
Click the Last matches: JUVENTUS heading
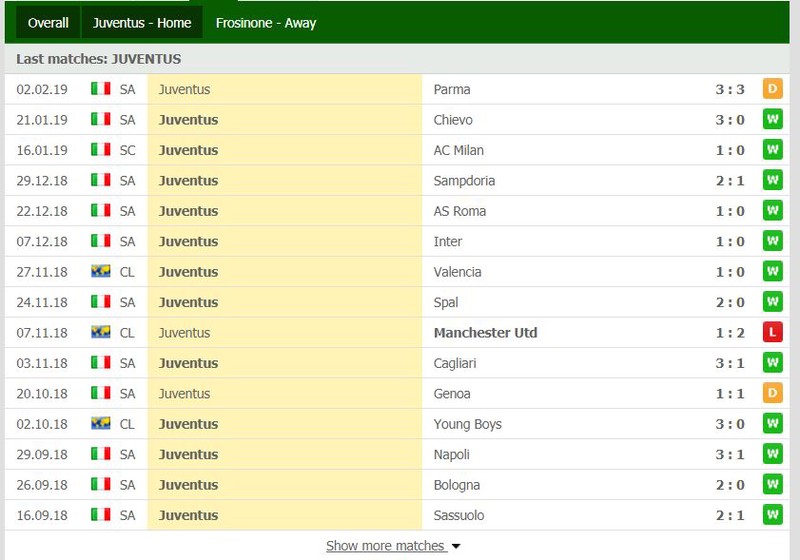click(x=98, y=59)
